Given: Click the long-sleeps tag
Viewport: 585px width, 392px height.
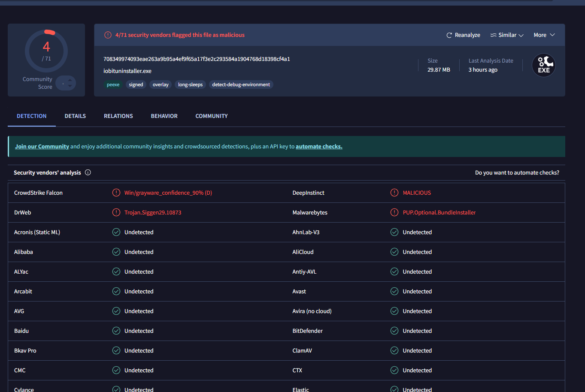Looking at the screenshot, I should [190, 84].
